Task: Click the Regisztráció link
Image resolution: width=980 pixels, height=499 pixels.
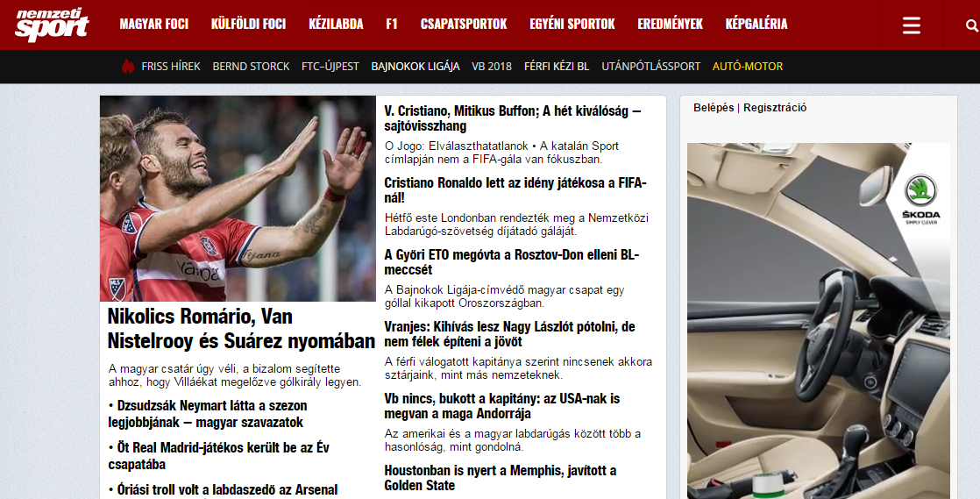Action: pos(775,108)
